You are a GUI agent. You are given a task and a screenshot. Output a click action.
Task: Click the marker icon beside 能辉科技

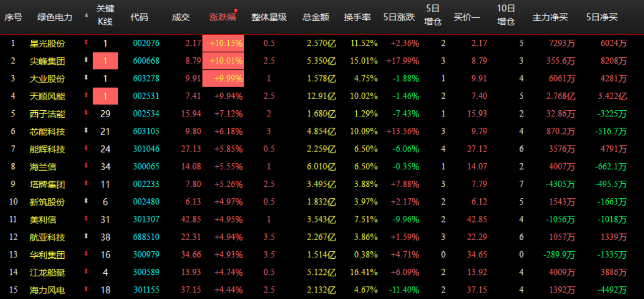click(x=86, y=148)
